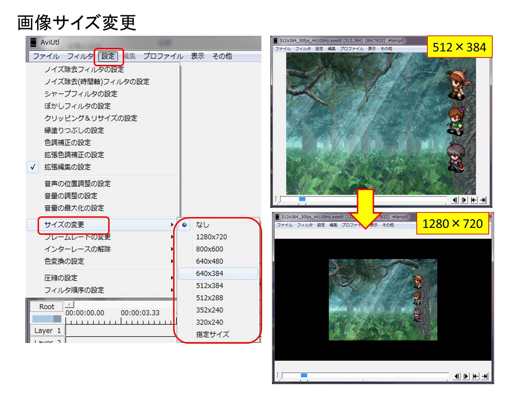
Task: Open 音量の調整の設定
Action: 71,195
